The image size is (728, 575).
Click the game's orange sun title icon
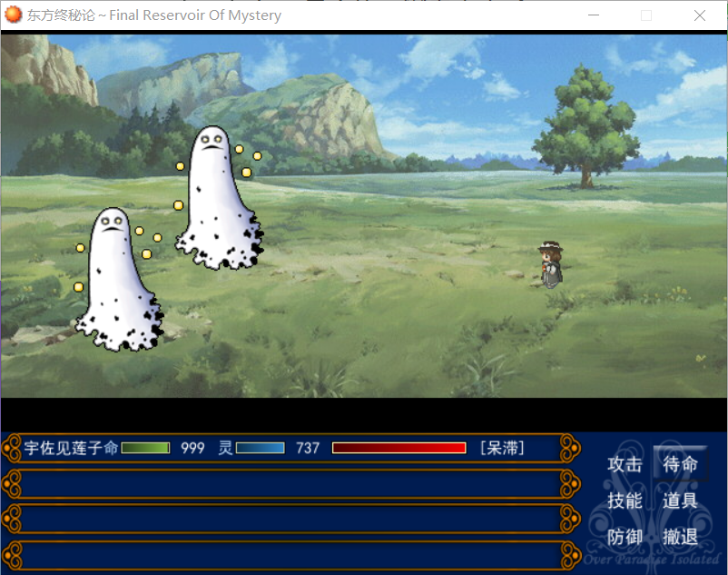click(x=13, y=15)
